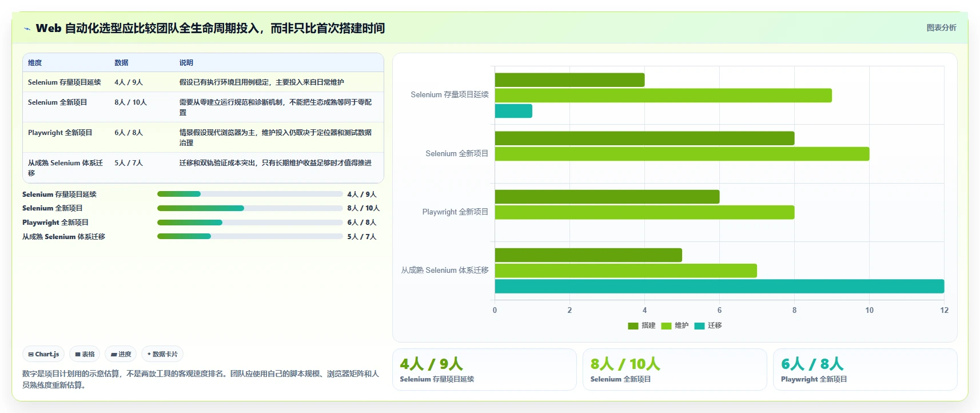
Task: Click the 维度 column header
Action: coord(35,63)
